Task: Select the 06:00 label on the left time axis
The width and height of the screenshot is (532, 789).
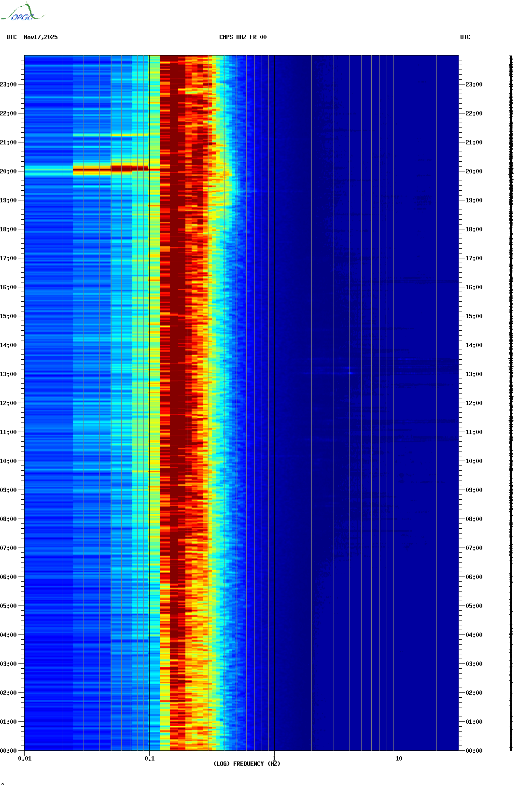Action: coord(8,577)
